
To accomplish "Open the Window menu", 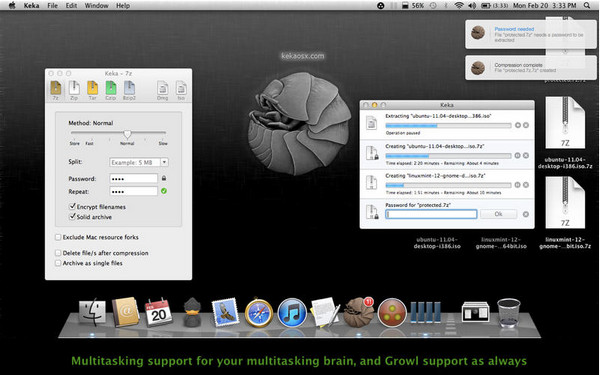I will pos(96,5).
